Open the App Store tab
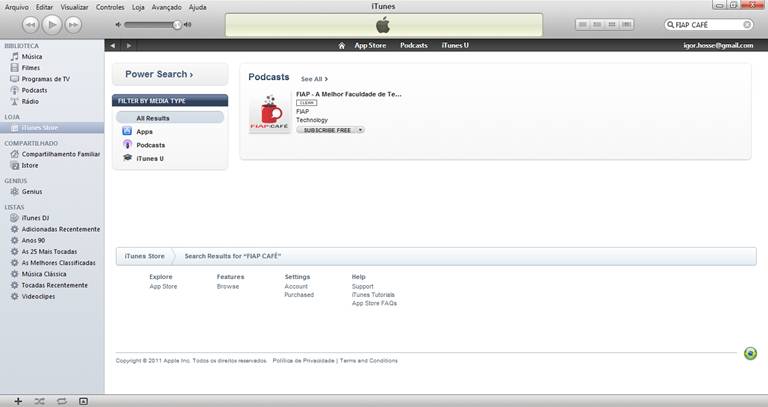 370,46
